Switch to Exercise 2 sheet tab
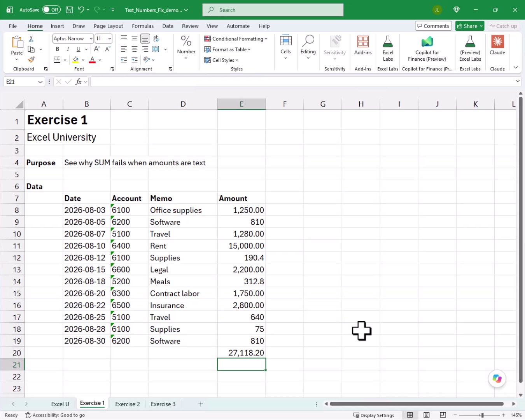 pyautogui.click(x=127, y=404)
